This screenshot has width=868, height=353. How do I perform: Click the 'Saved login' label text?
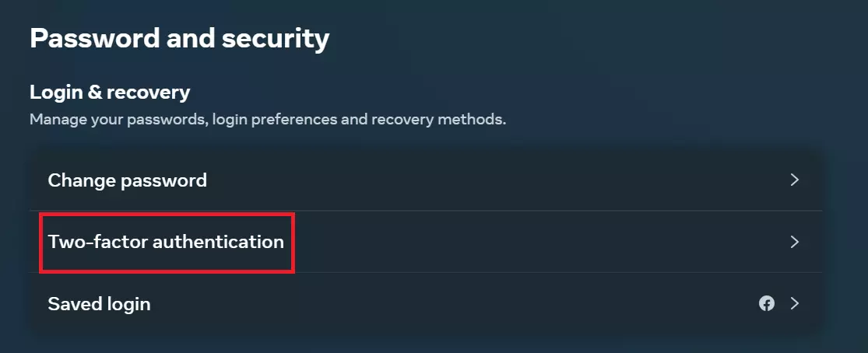pyautogui.click(x=99, y=303)
